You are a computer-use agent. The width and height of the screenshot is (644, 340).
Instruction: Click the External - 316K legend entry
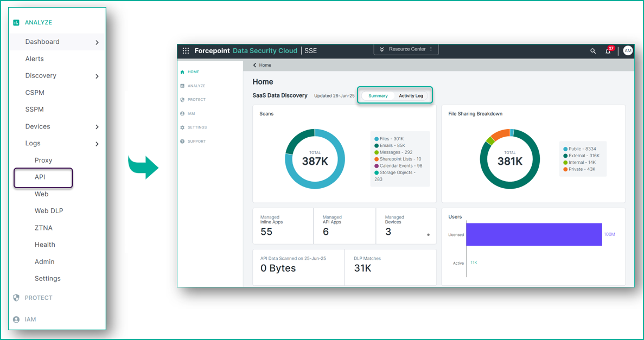(581, 156)
